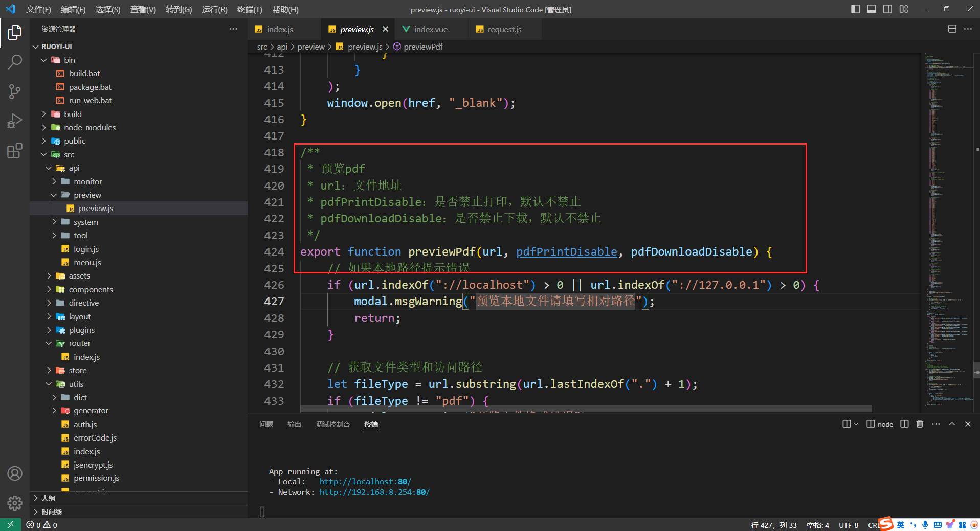Toggle the bottom panel layout
Screen dimensions: 980x531
coord(872,9)
